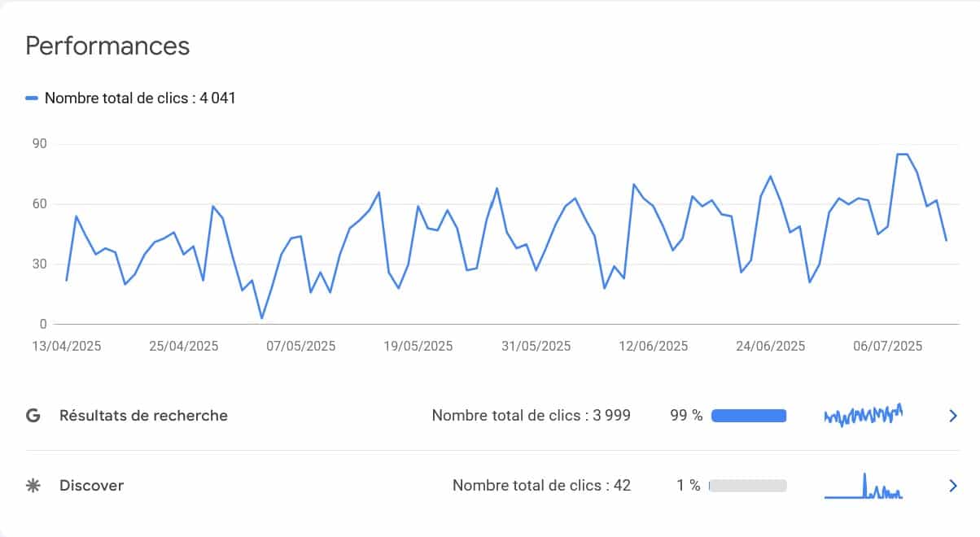The image size is (980, 537).
Task: Click the Google G icon
Action: point(33,416)
